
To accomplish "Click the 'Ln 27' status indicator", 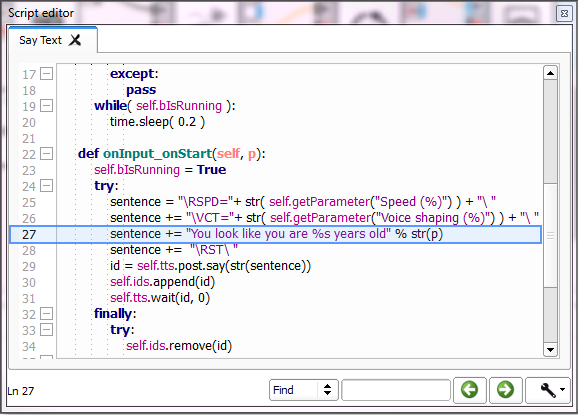I will tap(21, 391).
